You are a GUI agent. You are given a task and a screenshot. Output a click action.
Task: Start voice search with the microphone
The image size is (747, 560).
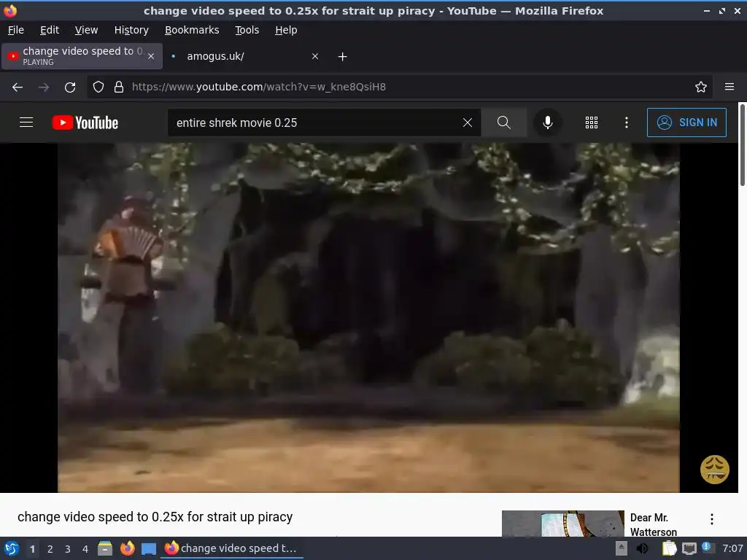[547, 122]
